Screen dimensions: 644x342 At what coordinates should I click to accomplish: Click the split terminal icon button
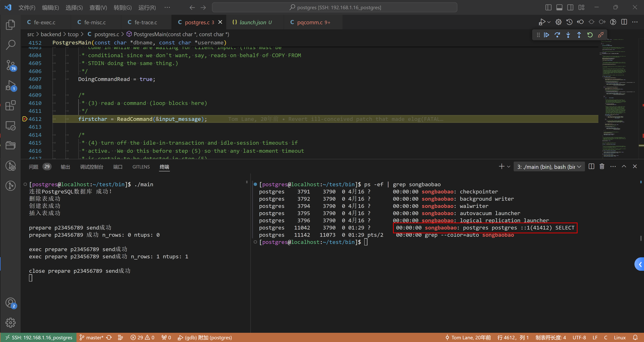591,166
